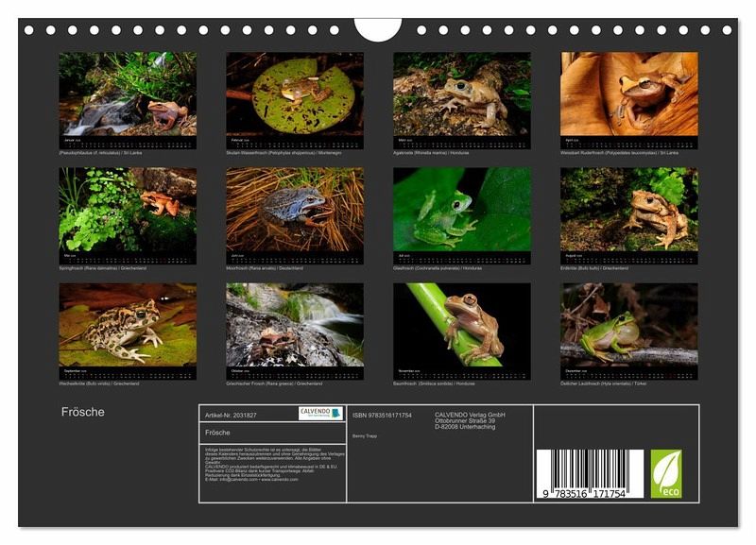The image size is (756, 545).
Task: Select the August Erdkröte thumbnail
Action: click(x=629, y=211)
